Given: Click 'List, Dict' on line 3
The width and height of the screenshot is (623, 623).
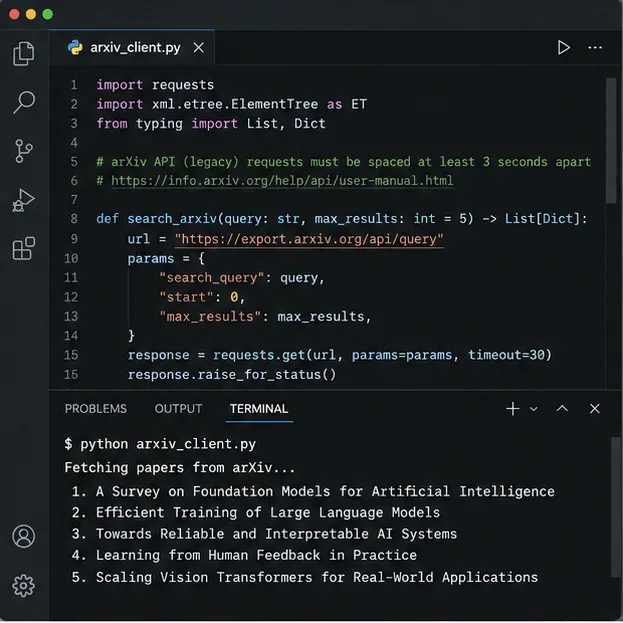Looking at the screenshot, I should [286, 124].
